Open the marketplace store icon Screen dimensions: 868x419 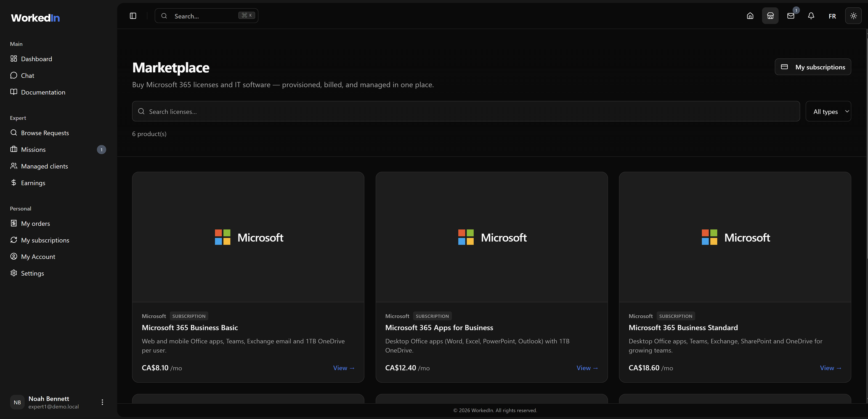pos(770,16)
